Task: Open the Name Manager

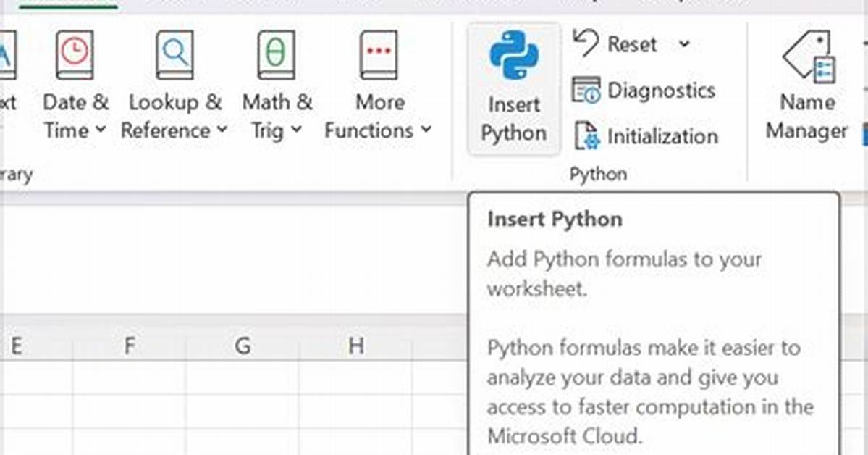Action: [807, 85]
